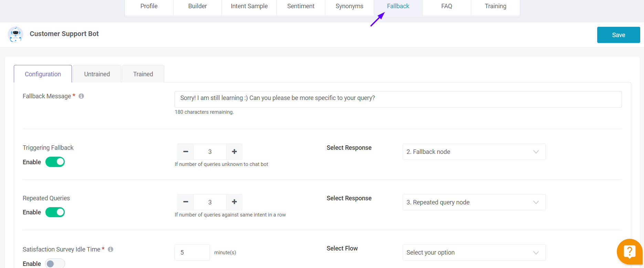Open the '2. Fallback node' response dropdown
Viewport: 644px width, 268px height.
(474, 152)
